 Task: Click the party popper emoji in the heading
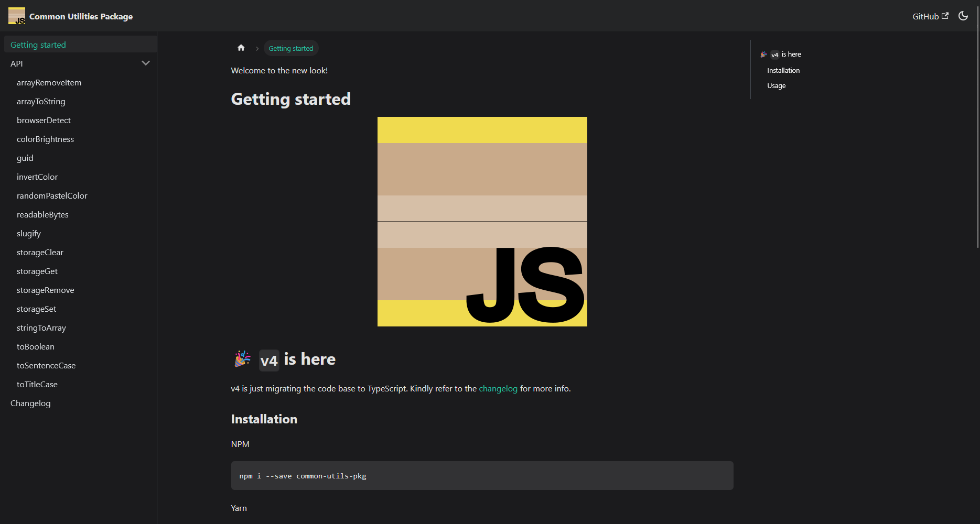pyautogui.click(x=242, y=359)
